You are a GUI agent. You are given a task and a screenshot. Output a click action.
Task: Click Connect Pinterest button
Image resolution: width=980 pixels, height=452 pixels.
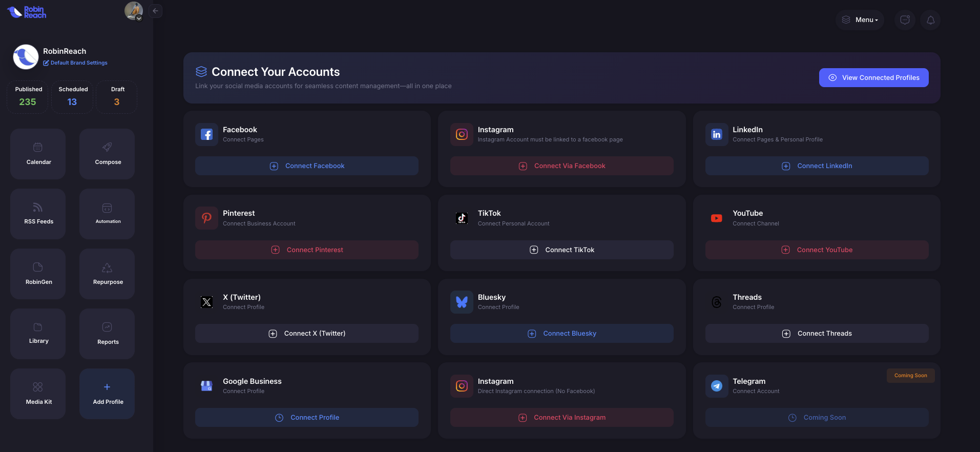click(307, 250)
